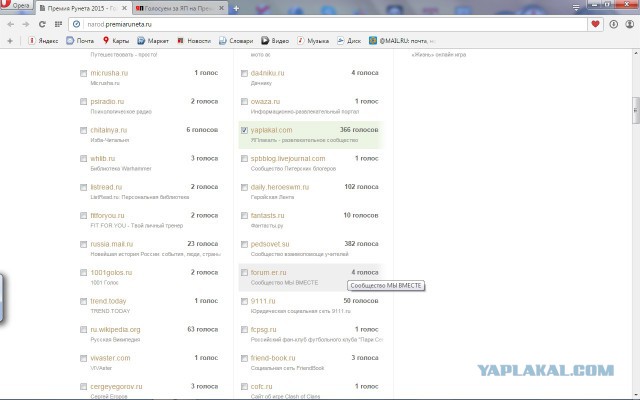The height and width of the screenshot is (400, 640).
Task: Click the vertical scrollbar thumb
Action: [x=636, y=110]
